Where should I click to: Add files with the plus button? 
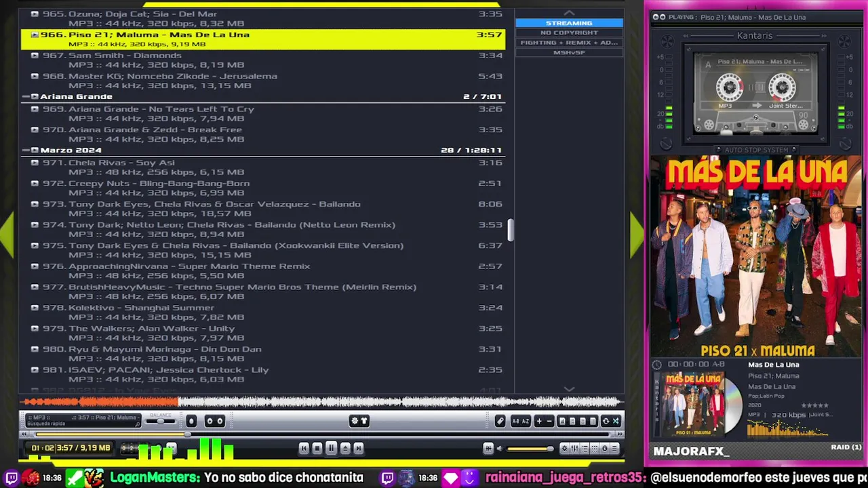click(x=539, y=421)
